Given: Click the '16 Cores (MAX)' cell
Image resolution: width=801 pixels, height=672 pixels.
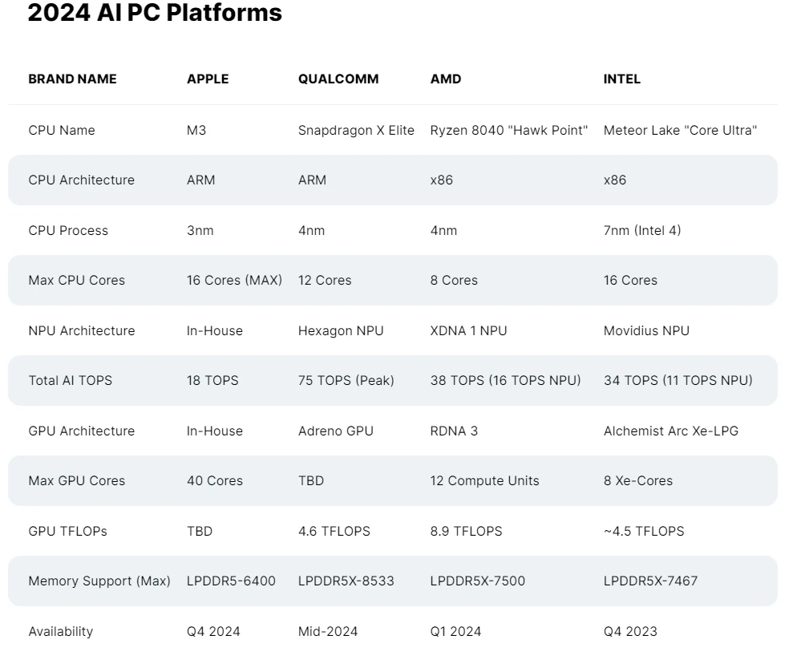Looking at the screenshot, I should 234,280.
